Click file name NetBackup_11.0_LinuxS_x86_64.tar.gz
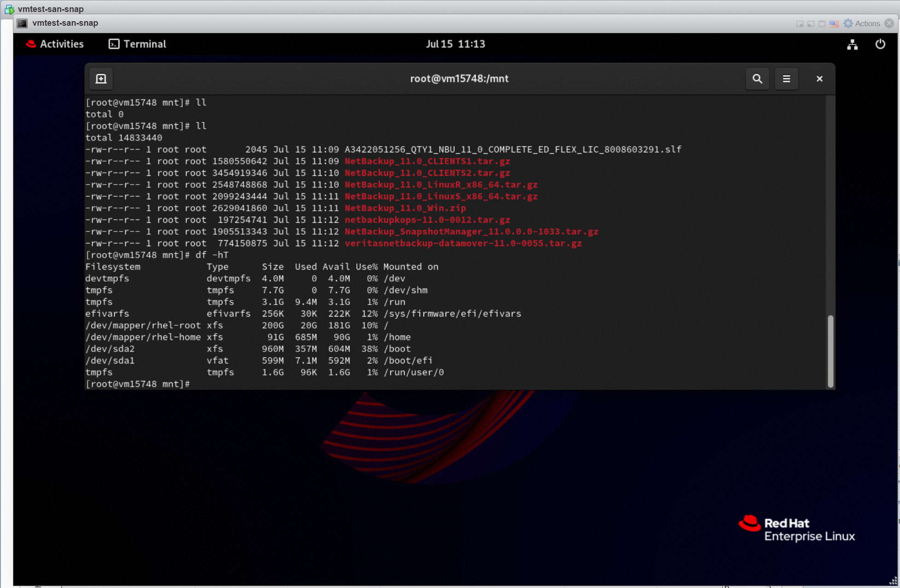This screenshot has height=588, width=900. coord(441,196)
